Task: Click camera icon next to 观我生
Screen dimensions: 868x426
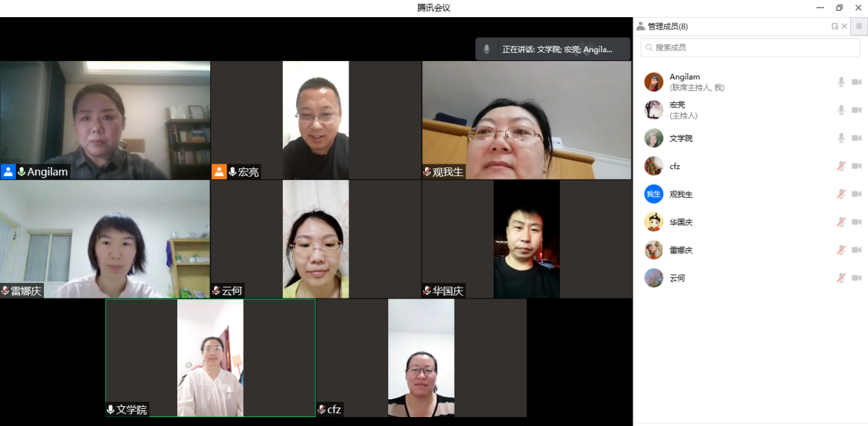Action: click(x=856, y=195)
